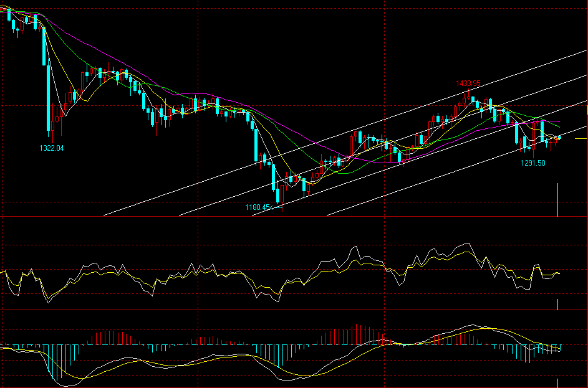588x388 pixels.
Task: Click the tallest red MACD histogram bars
Action: pos(359,334)
